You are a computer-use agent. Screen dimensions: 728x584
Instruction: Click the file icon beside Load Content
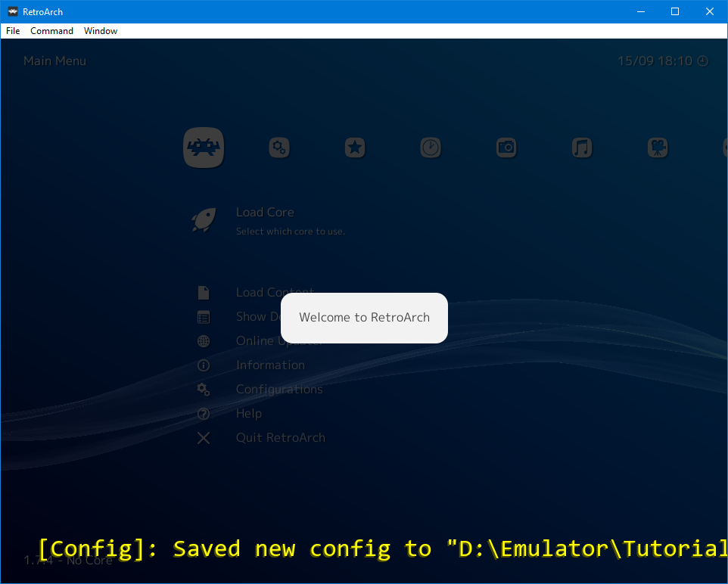(204, 293)
